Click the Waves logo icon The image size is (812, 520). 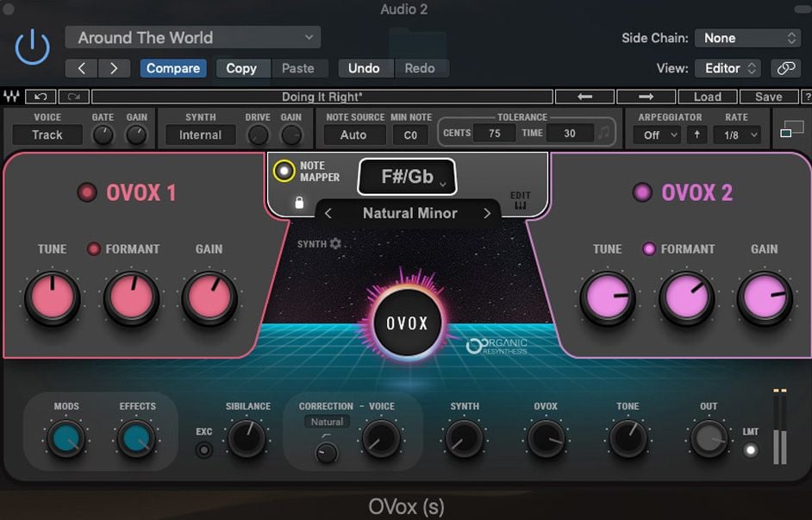click(x=11, y=97)
